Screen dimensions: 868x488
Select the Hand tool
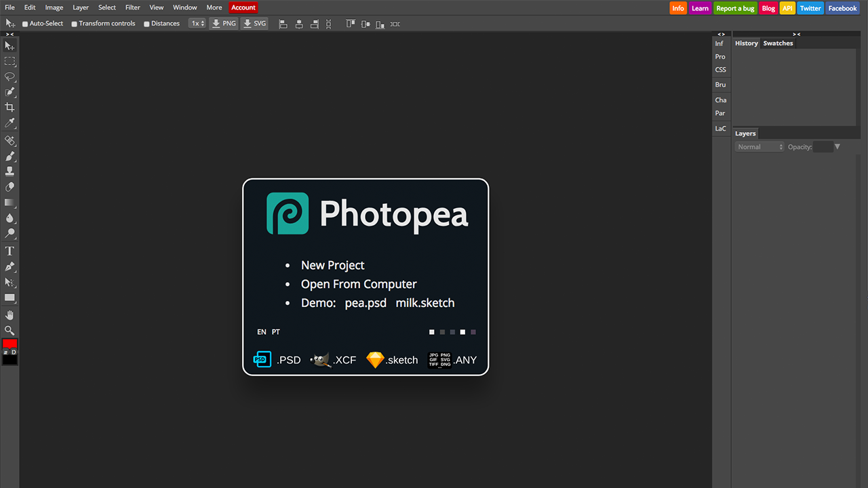[9, 315]
